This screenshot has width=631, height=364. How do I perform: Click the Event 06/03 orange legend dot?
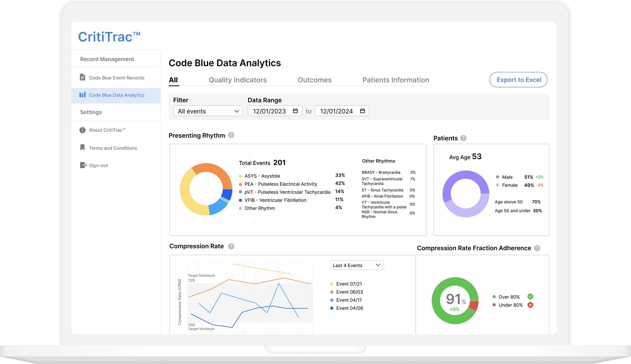332,292
